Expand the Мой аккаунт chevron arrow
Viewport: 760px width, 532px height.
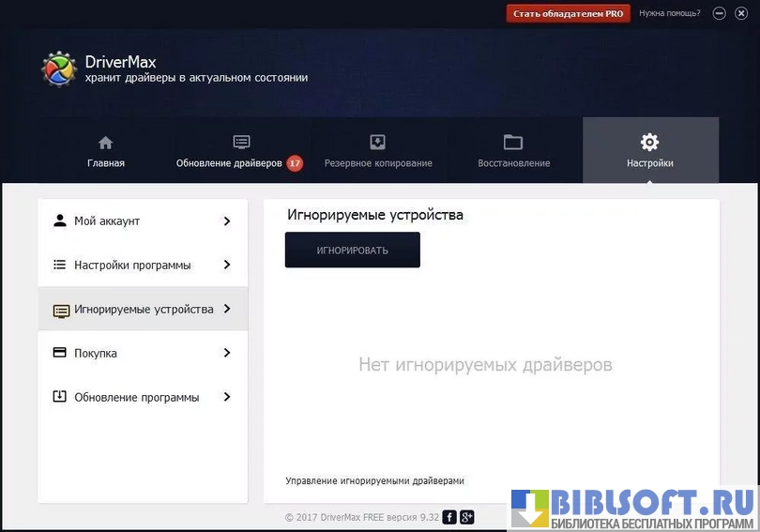pos(227,221)
